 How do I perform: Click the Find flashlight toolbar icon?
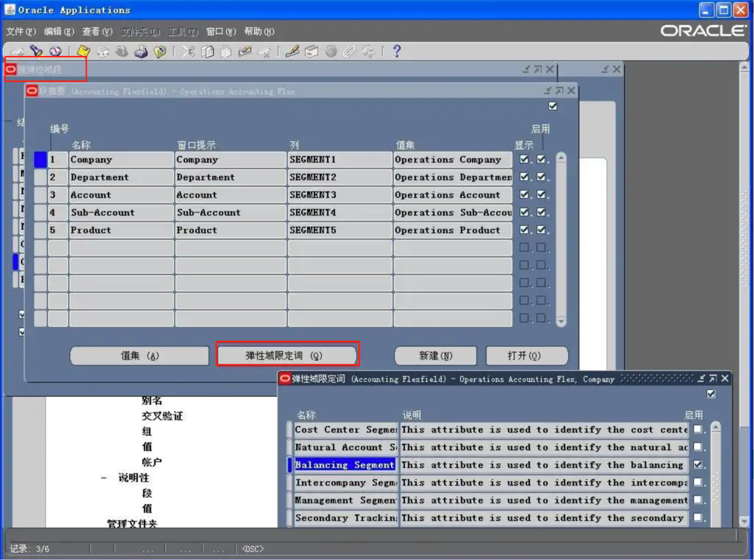tap(36, 52)
